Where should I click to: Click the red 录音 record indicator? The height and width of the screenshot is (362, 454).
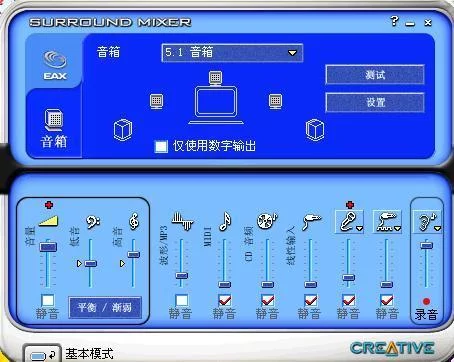[x=426, y=301]
